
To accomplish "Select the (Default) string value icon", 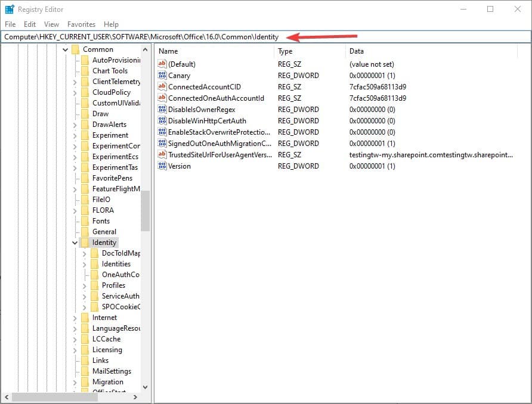I will (x=162, y=64).
